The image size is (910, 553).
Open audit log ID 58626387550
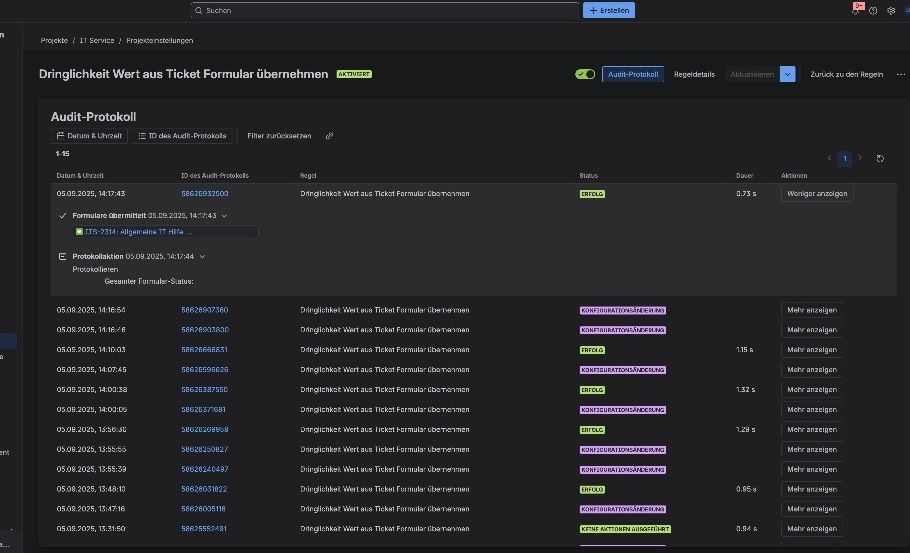[x=204, y=389]
